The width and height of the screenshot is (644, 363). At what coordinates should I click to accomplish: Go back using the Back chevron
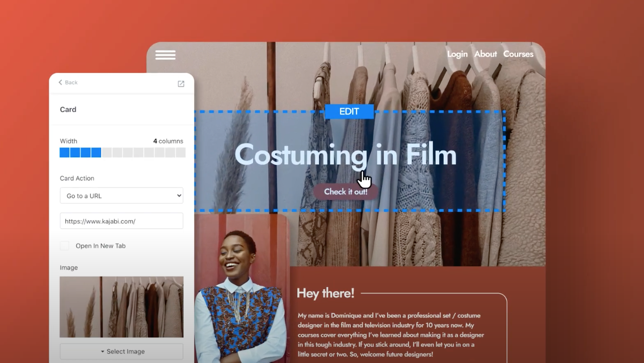pyautogui.click(x=68, y=82)
